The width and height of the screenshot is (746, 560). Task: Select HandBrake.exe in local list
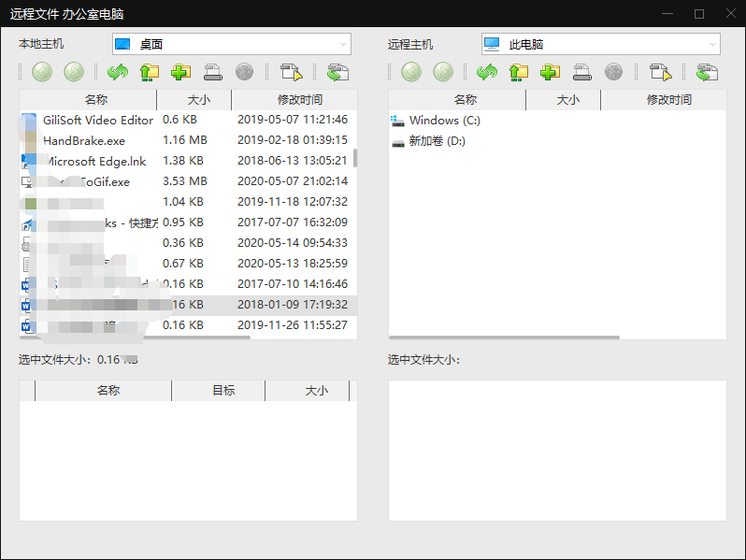point(189,140)
